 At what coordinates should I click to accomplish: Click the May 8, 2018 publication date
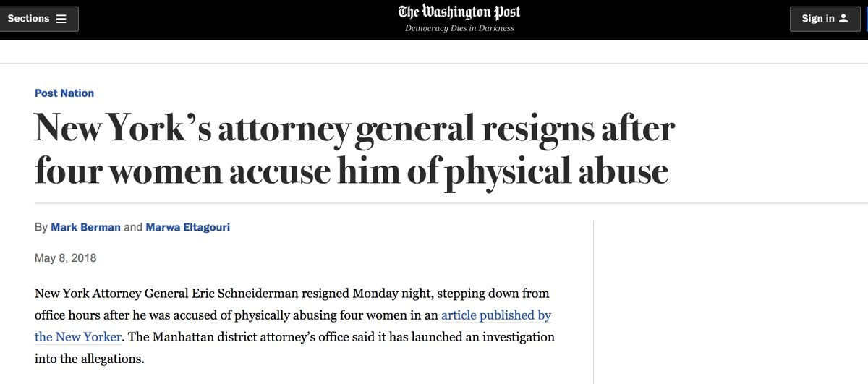pyautogui.click(x=65, y=258)
